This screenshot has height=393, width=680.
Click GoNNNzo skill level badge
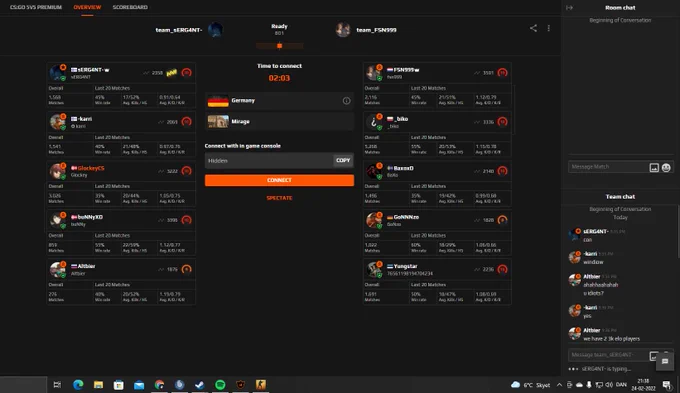coord(503,220)
